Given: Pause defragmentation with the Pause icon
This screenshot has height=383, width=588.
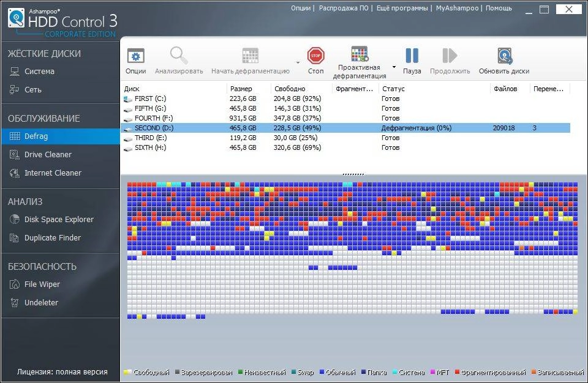Looking at the screenshot, I should [x=412, y=56].
